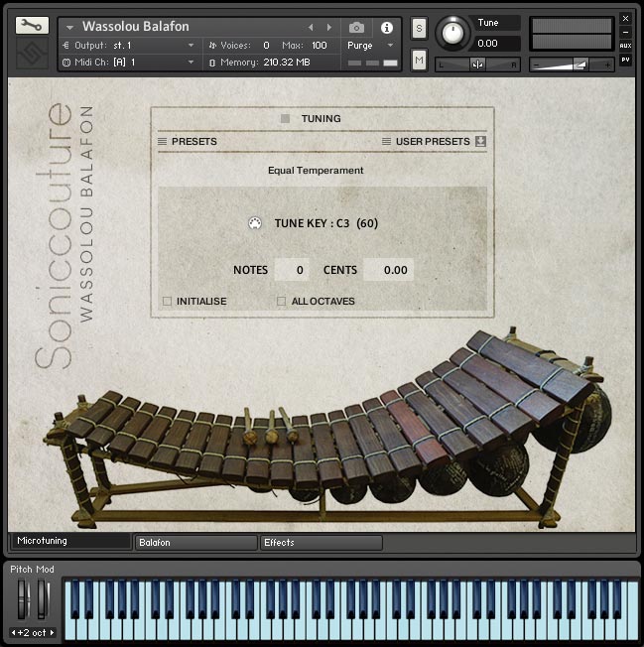The height and width of the screenshot is (647, 644).
Task: Click the purge status indicator bars
Action: 372,63
